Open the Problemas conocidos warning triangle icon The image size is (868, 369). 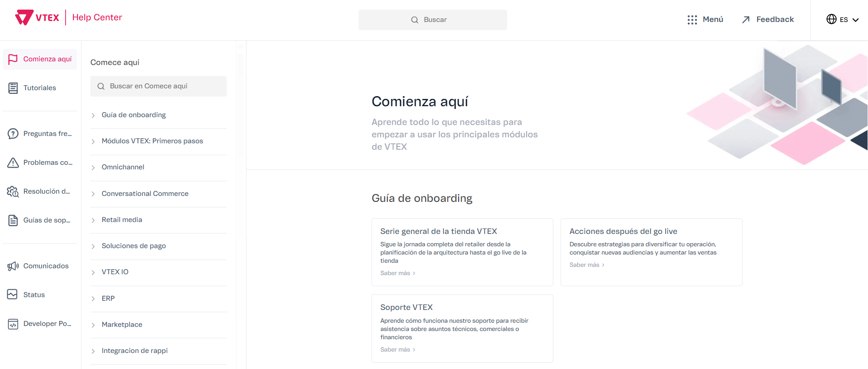[13, 163]
